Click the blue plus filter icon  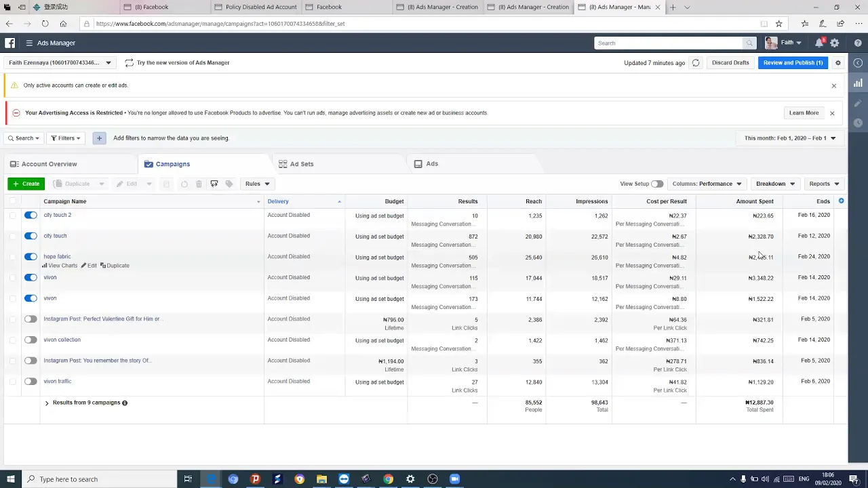point(99,138)
